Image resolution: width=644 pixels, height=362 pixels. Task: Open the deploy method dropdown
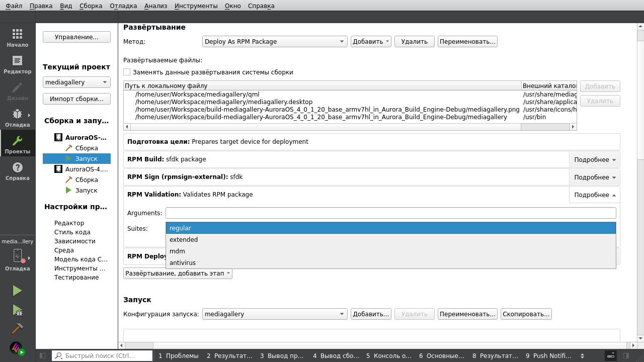(x=275, y=42)
